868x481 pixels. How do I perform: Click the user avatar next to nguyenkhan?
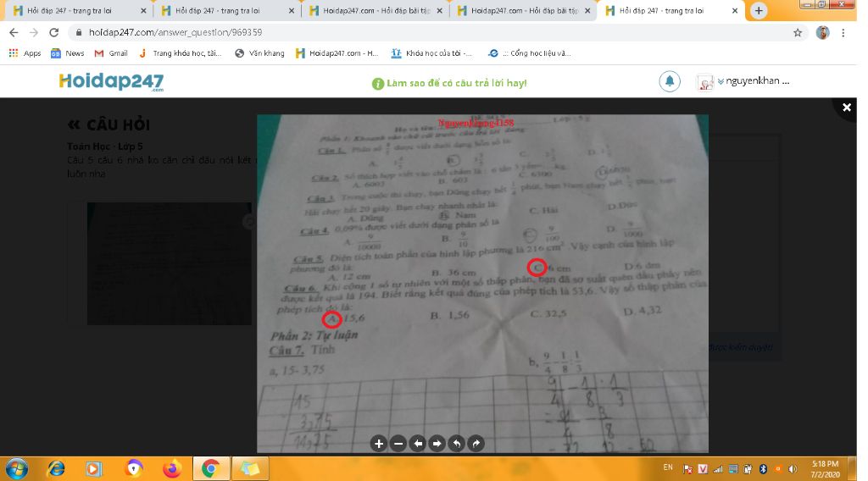705,82
